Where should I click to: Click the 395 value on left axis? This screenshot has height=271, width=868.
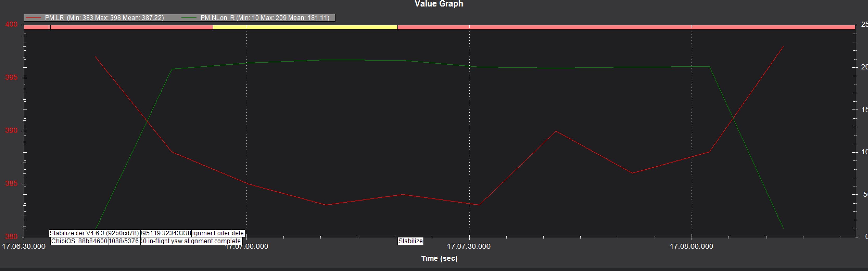coord(11,78)
